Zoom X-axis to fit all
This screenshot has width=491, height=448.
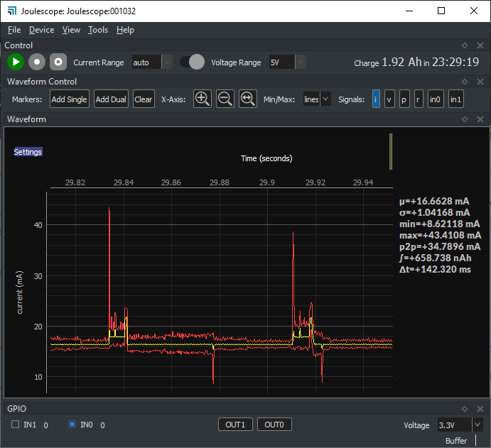point(248,99)
